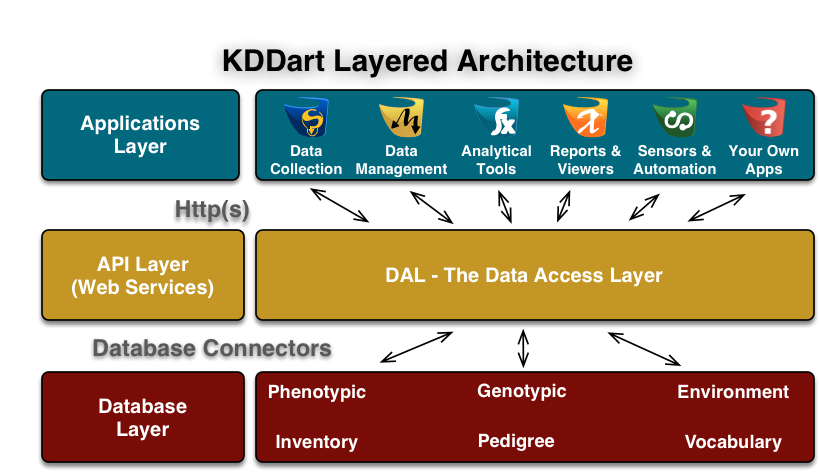Click the Database Layer box

tap(143, 417)
